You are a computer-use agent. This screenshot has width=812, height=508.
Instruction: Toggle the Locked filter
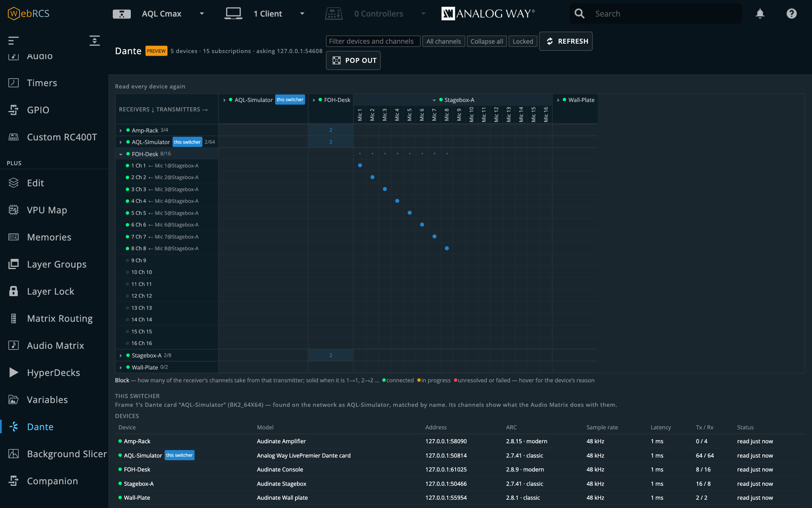523,41
